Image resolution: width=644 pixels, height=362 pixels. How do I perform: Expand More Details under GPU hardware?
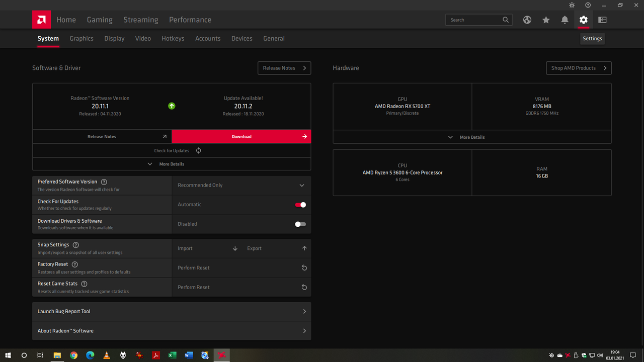coord(472,137)
